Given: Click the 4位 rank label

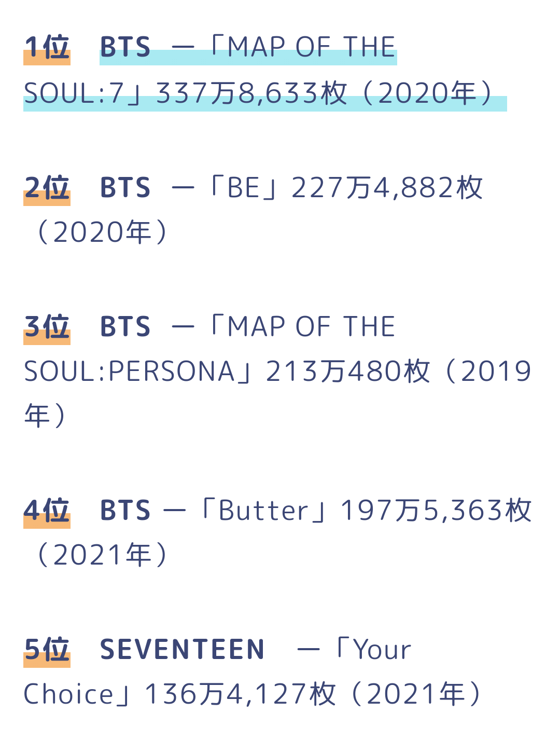Looking at the screenshot, I should coord(47,511).
